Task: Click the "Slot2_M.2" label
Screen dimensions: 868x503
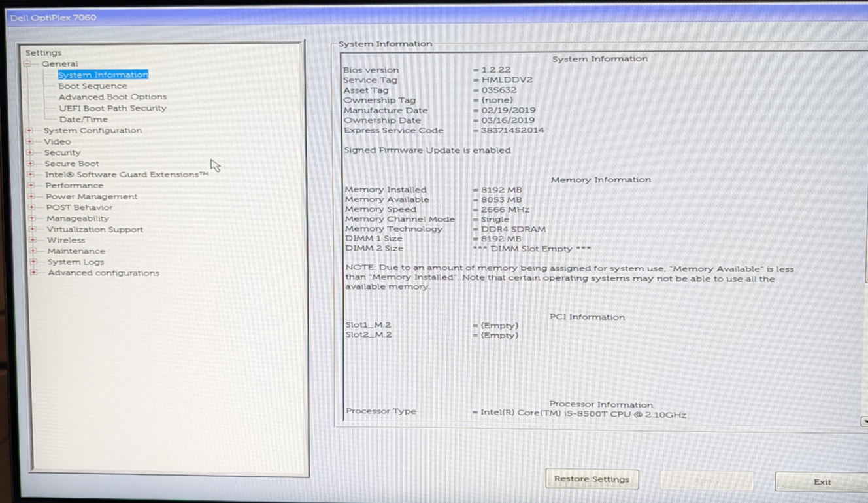Action: [x=369, y=335]
